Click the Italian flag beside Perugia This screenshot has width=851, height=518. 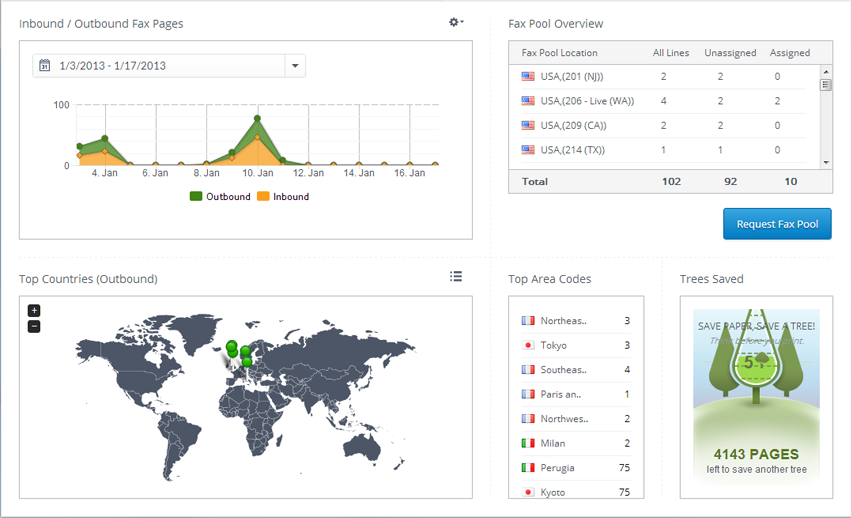coord(528,468)
